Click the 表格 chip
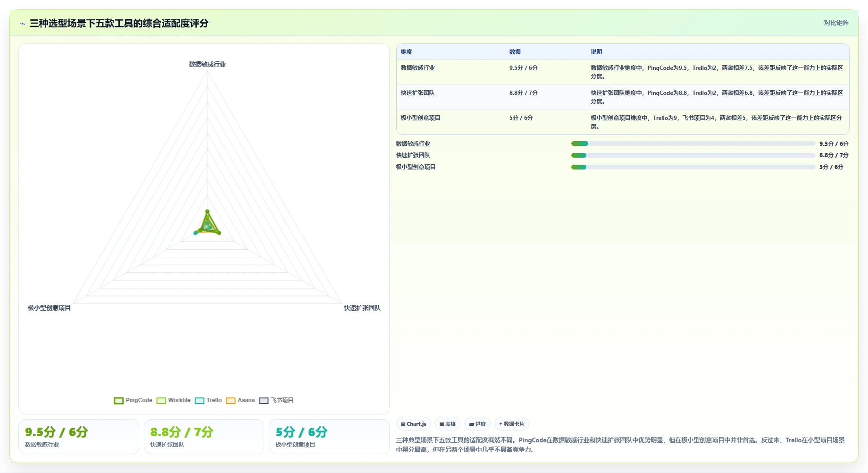The image size is (868, 473). point(448,424)
